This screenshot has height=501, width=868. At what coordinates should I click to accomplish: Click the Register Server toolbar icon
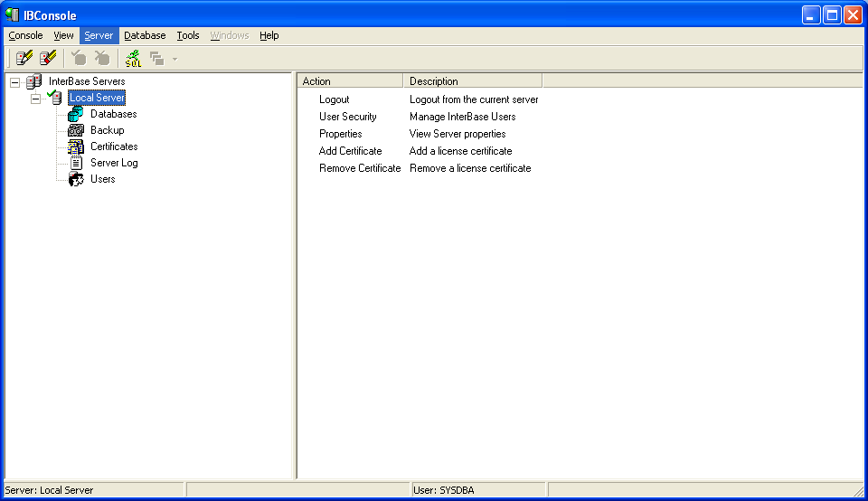(24, 58)
